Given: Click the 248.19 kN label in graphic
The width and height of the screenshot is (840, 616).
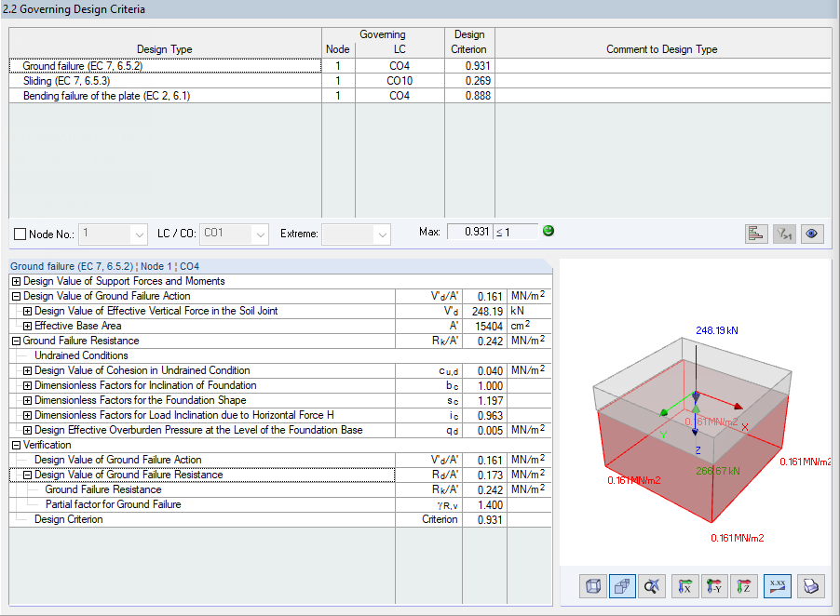Looking at the screenshot, I should [717, 330].
